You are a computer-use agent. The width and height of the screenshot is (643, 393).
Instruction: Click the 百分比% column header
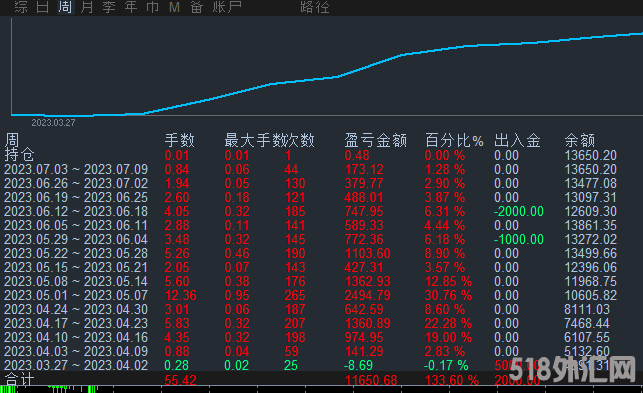pyautogui.click(x=454, y=140)
